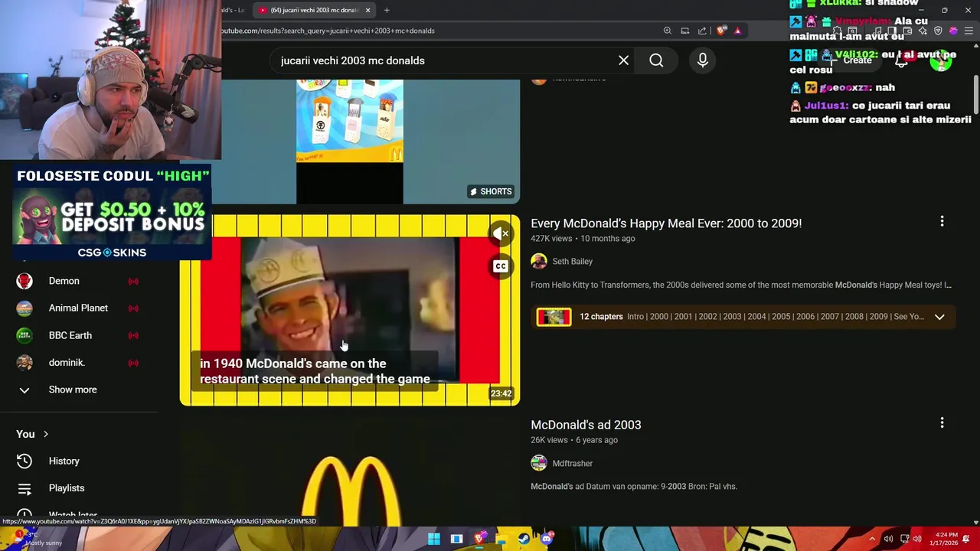The height and width of the screenshot is (551, 980).
Task: Click the chapters preview thumbnail
Action: [554, 317]
